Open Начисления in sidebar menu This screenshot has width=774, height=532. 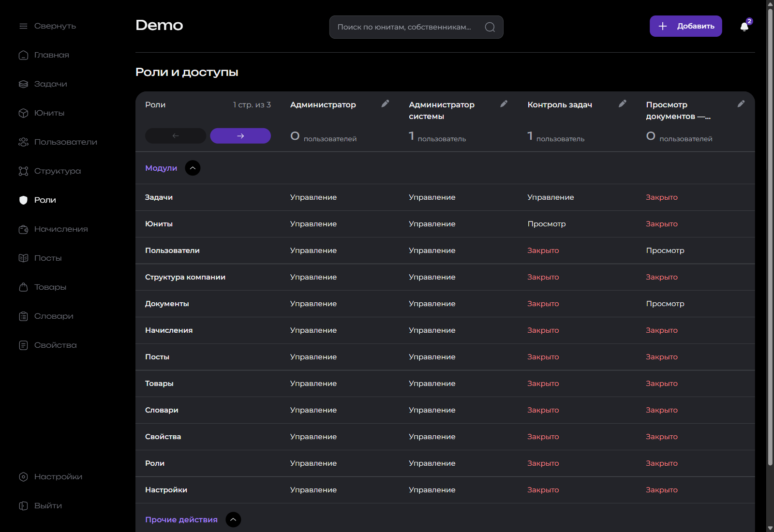click(x=61, y=229)
